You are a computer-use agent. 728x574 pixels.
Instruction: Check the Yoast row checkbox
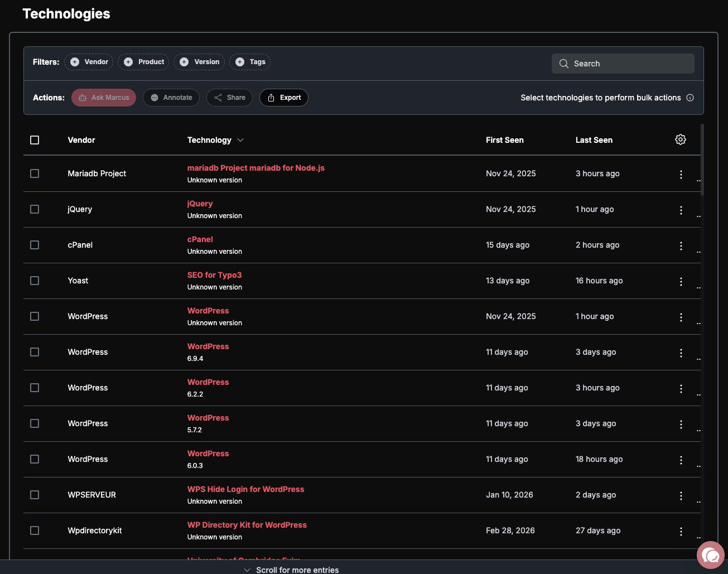coord(35,281)
